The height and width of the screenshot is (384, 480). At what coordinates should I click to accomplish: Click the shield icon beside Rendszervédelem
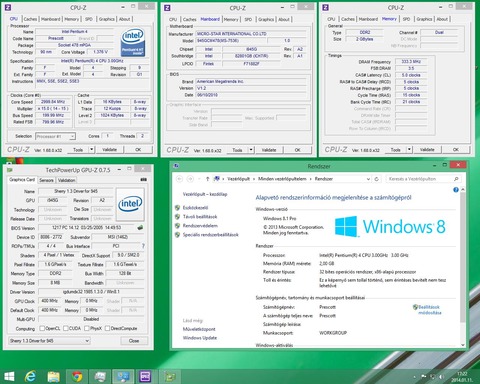178,226
